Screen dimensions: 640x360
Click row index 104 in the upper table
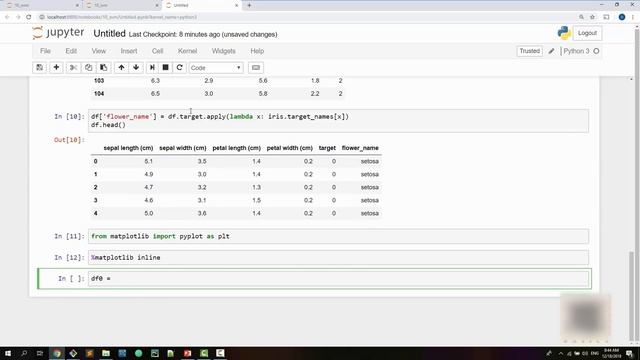point(99,93)
